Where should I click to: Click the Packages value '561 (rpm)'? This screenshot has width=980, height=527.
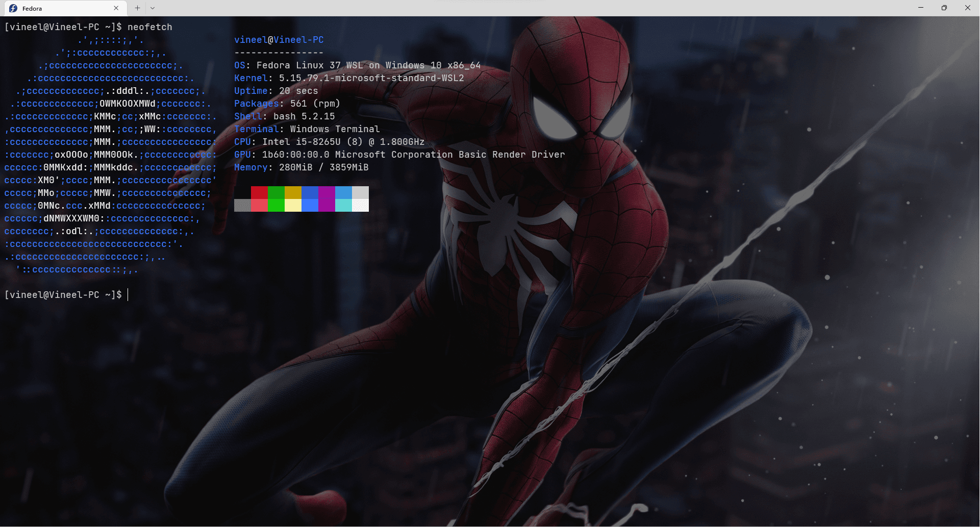point(315,104)
